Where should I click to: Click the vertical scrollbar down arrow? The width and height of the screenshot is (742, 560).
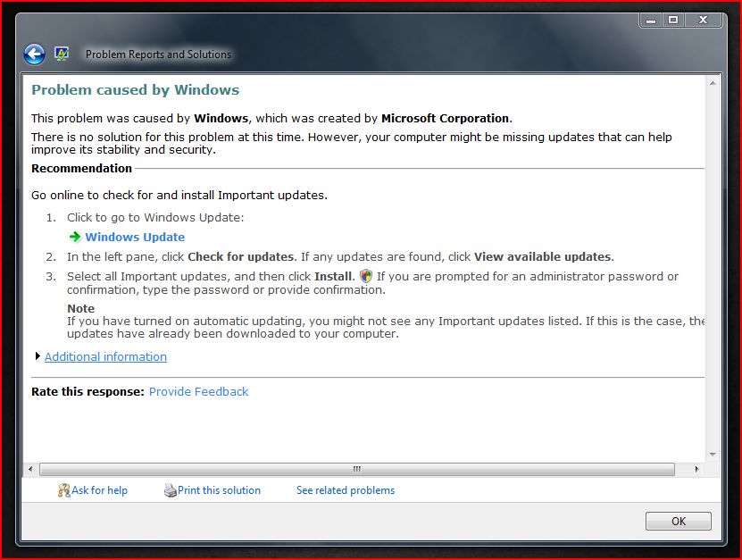pos(712,454)
